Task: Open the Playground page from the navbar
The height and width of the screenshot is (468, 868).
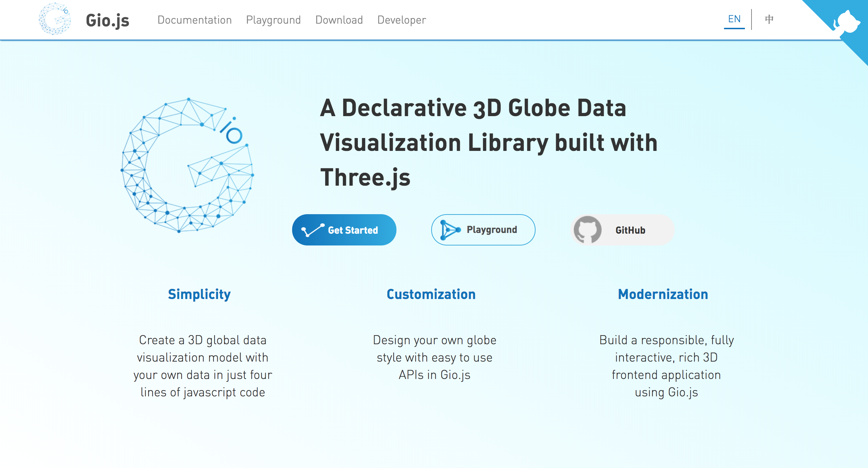Action: pos(273,20)
